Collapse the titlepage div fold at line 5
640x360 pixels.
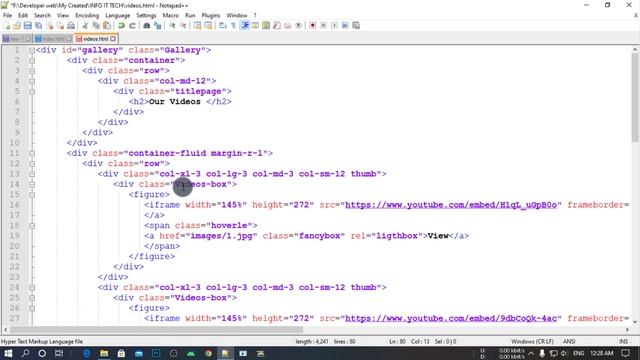click(32, 91)
